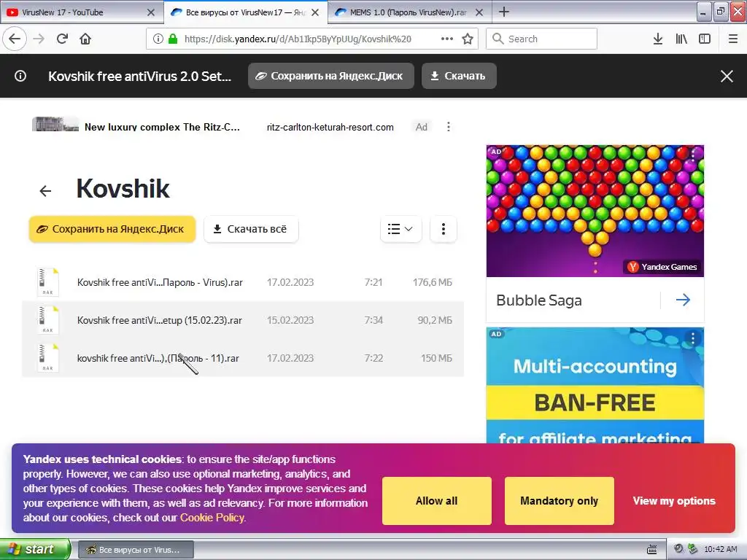
Task: Open the Firefox hamburger menu
Action: [733, 39]
